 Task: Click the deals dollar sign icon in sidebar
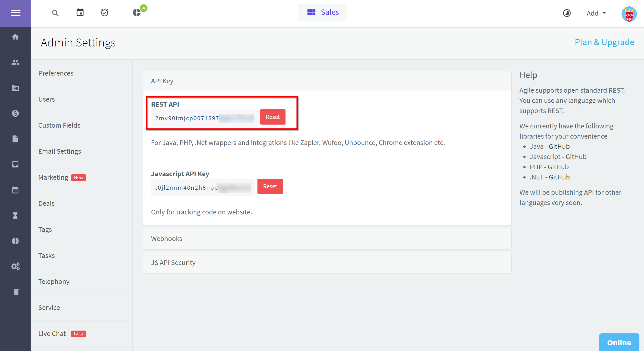[x=15, y=113]
